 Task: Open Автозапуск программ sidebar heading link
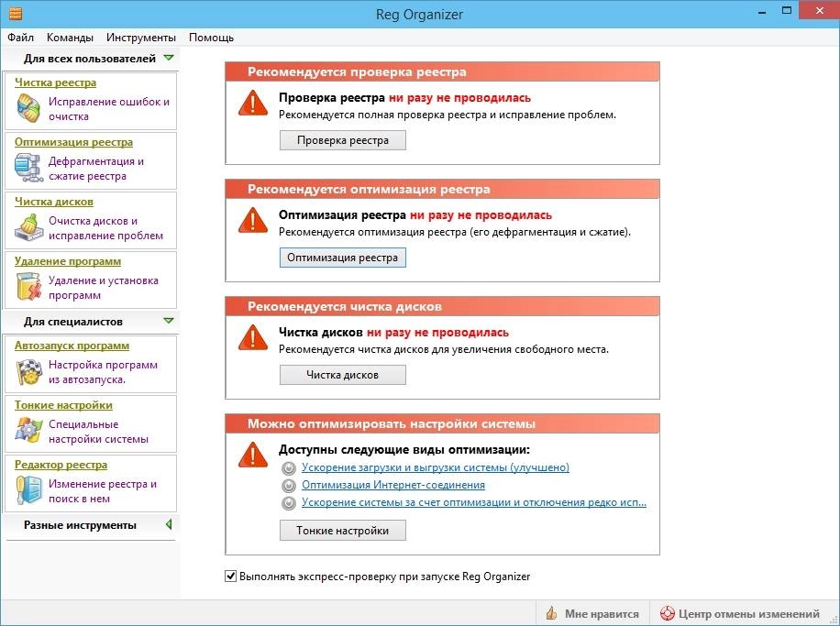click(x=72, y=346)
